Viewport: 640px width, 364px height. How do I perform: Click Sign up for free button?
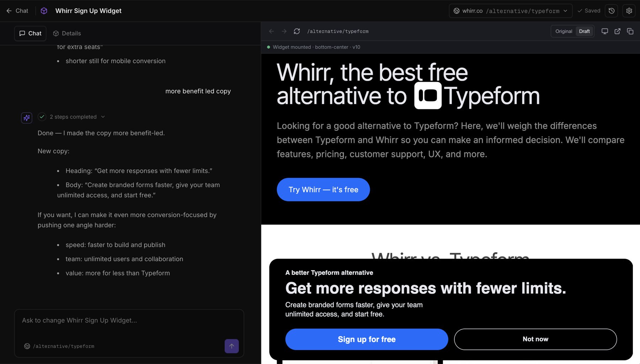point(367,339)
